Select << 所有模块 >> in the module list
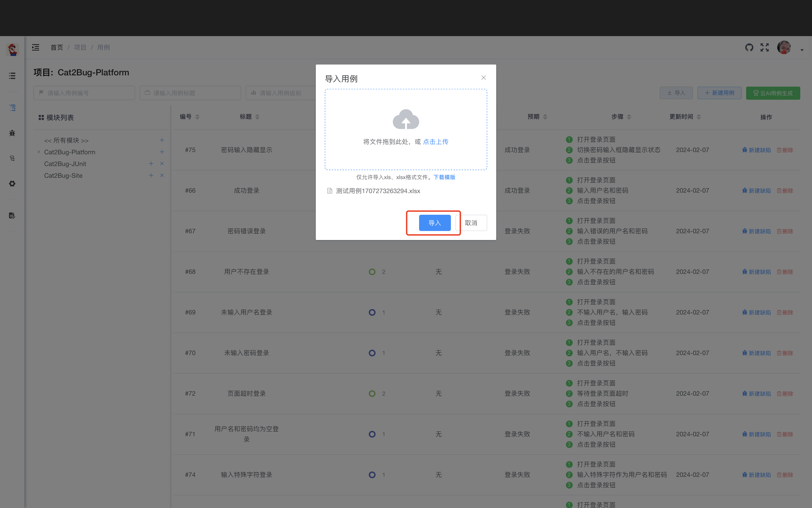 pos(66,141)
